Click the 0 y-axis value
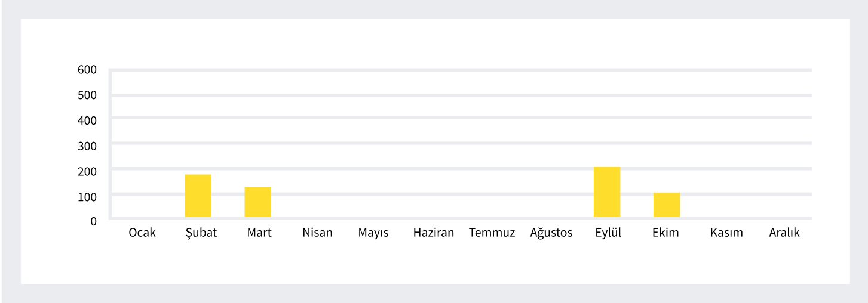The image size is (868, 303). (93, 221)
